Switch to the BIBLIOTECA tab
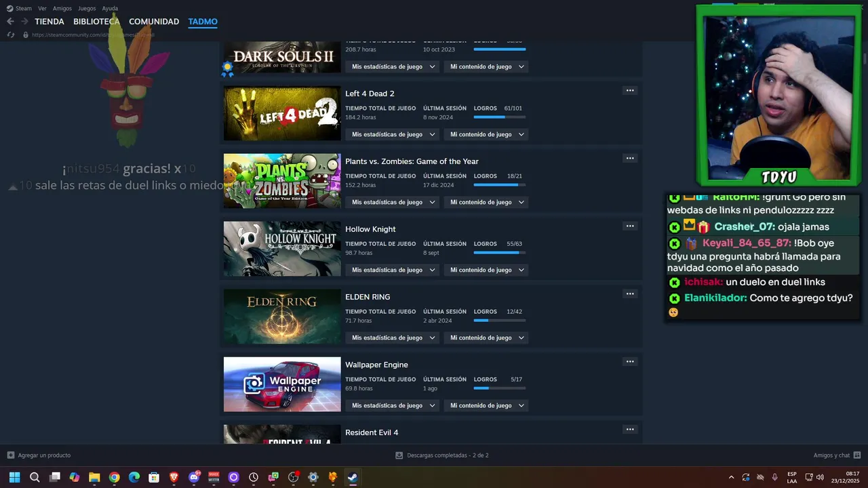The image size is (868, 488). (x=96, y=22)
